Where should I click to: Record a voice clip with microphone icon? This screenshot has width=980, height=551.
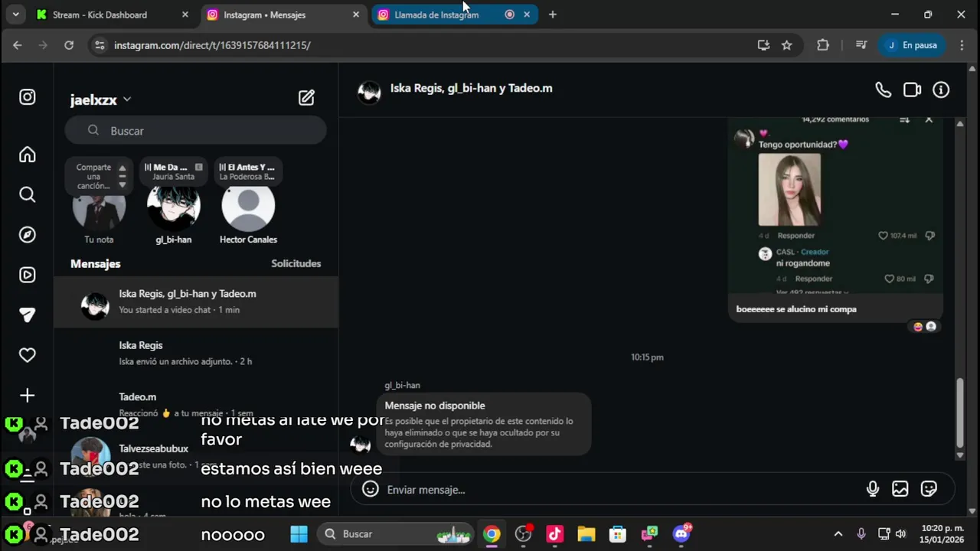tap(873, 489)
